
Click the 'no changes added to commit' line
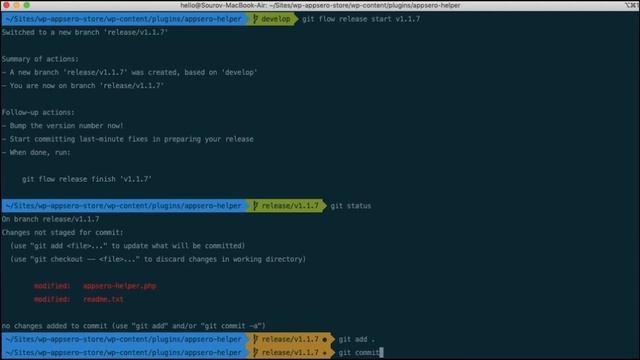pos(133,326)
